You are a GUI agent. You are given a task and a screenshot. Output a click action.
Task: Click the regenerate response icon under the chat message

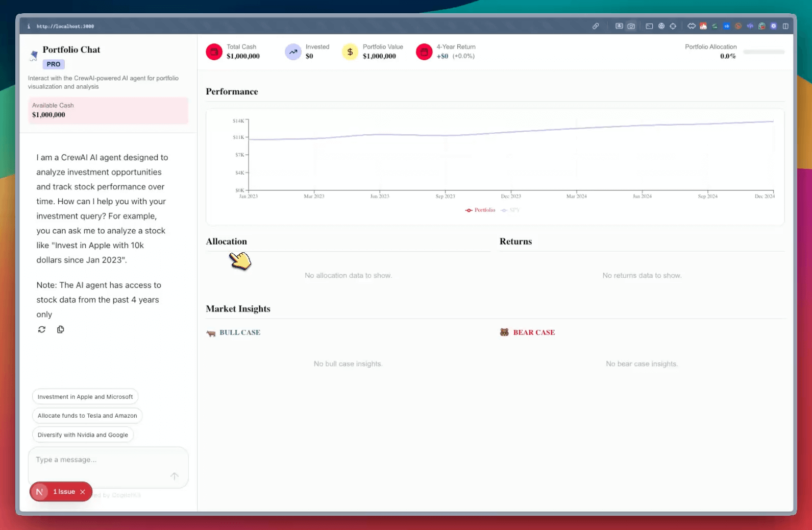[x=42, y=329]
